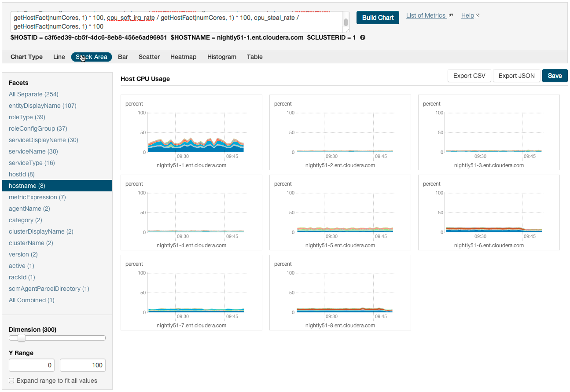This screenshot has height=392, width=570.
Task: Click the Y Range maximum input field
Action: click(x=83, y=365)
